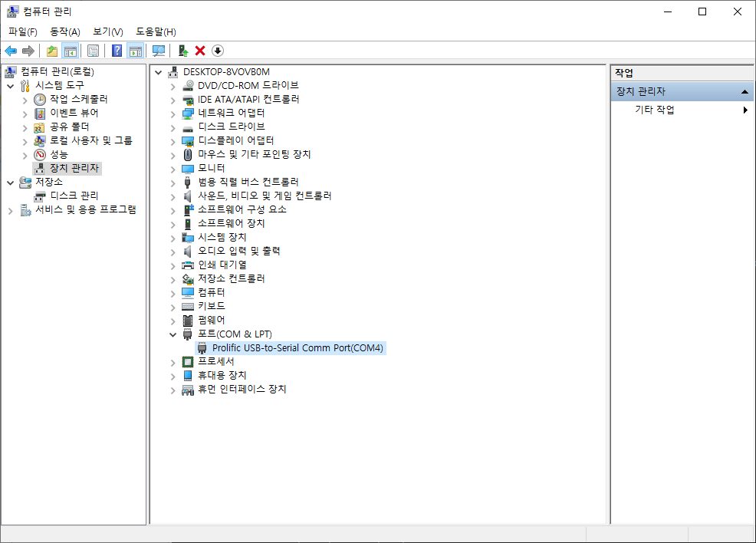Click the 키보드 keyboard icon
The width and height of the screenshot is (756, 543).
coord(188,306)
